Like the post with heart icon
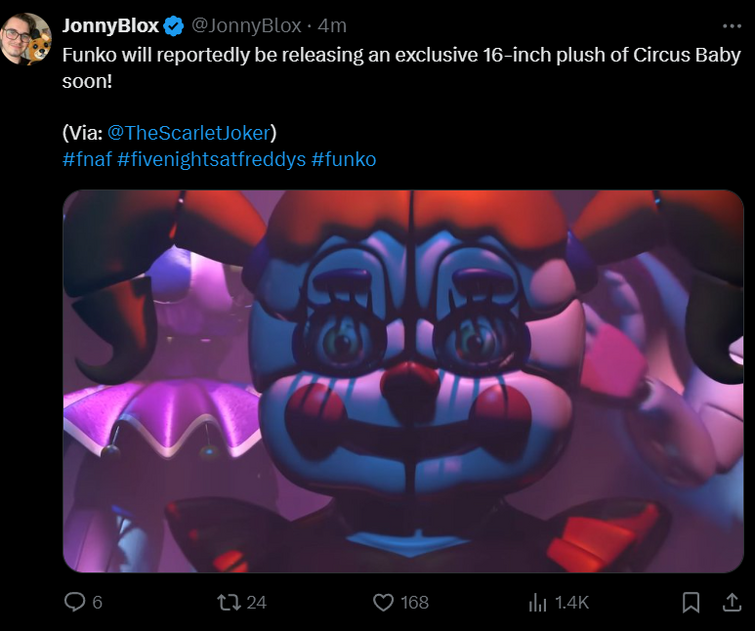This screenshot has width=755, height=631. (x=383, y=602)
